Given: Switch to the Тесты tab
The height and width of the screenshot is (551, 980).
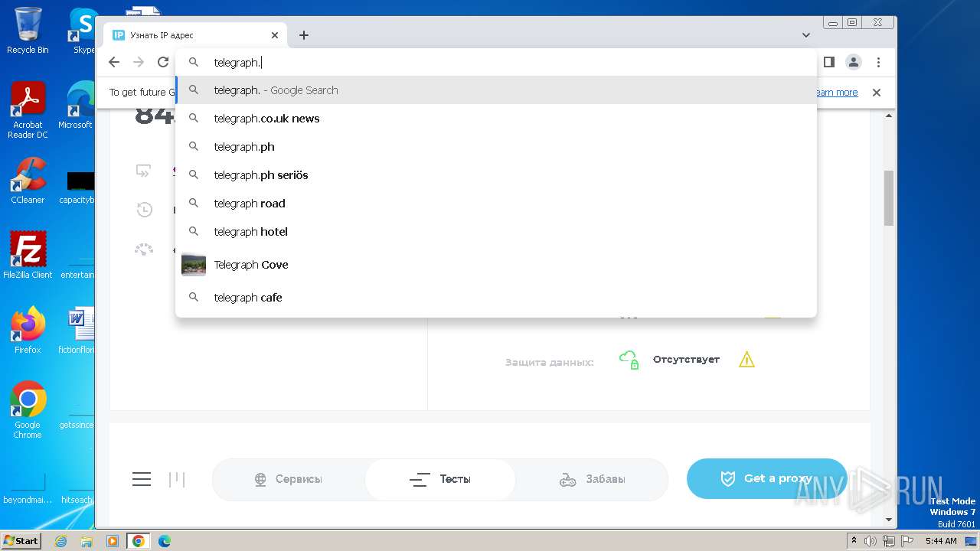Looking at the screenshot, I should [x=440, y=479].
